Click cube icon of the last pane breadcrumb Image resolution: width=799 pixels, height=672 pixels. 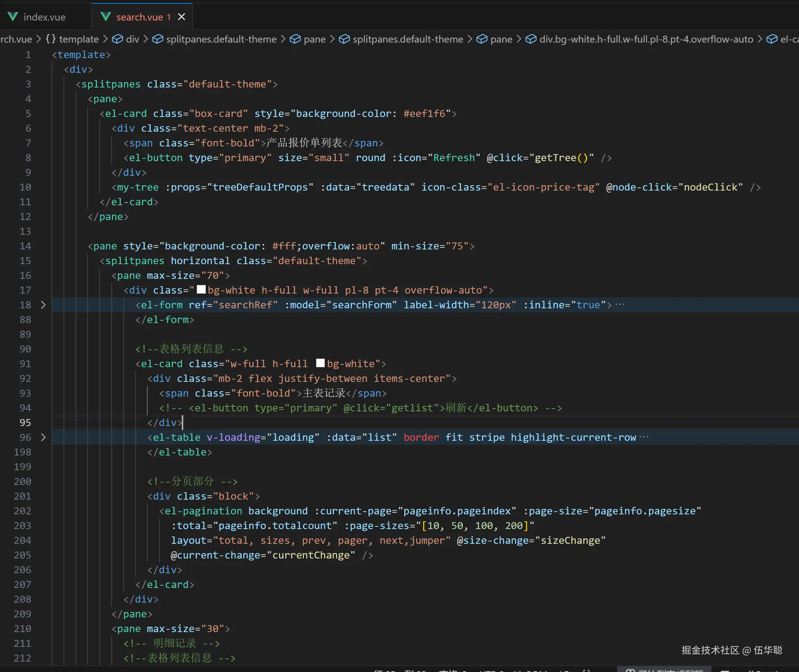(482, 39)
